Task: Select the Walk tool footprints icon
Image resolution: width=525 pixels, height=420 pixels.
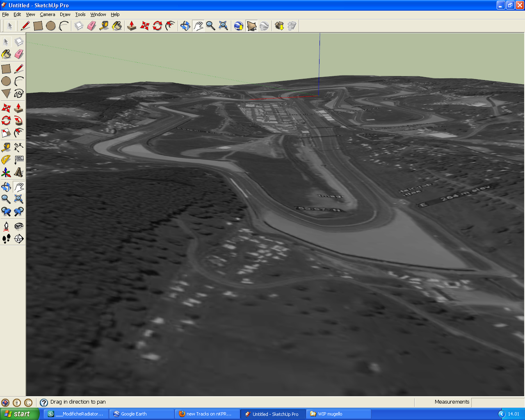Action: [6, 239]
